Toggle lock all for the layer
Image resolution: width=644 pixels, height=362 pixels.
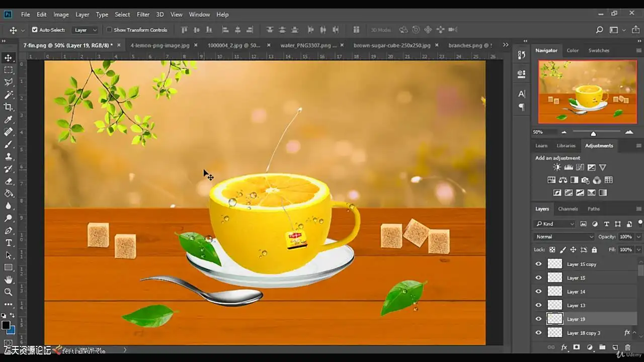point(594,250)
